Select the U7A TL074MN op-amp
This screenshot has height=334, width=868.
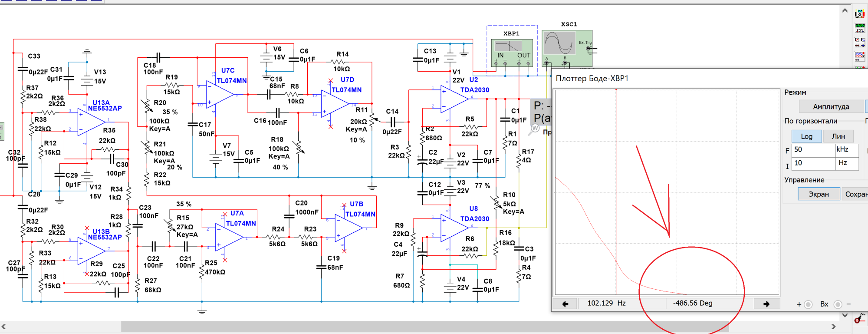click(x=230, y=238)
